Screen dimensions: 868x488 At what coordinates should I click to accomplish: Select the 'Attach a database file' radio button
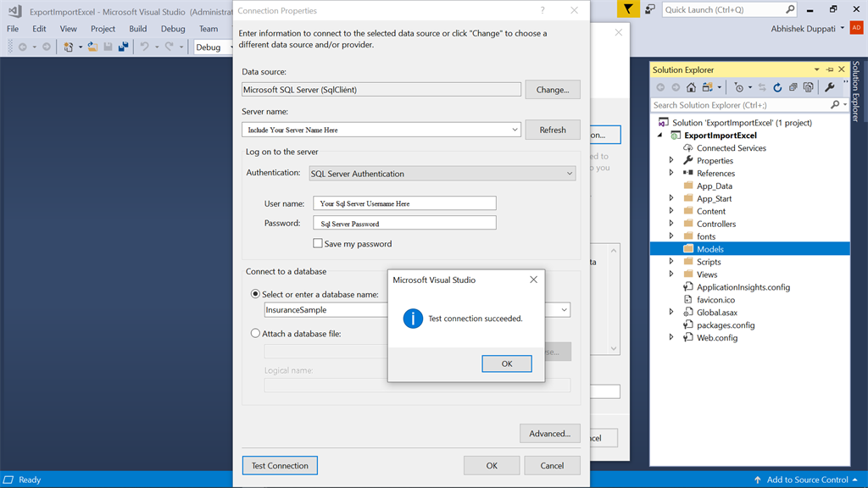(x=255, y=333)
